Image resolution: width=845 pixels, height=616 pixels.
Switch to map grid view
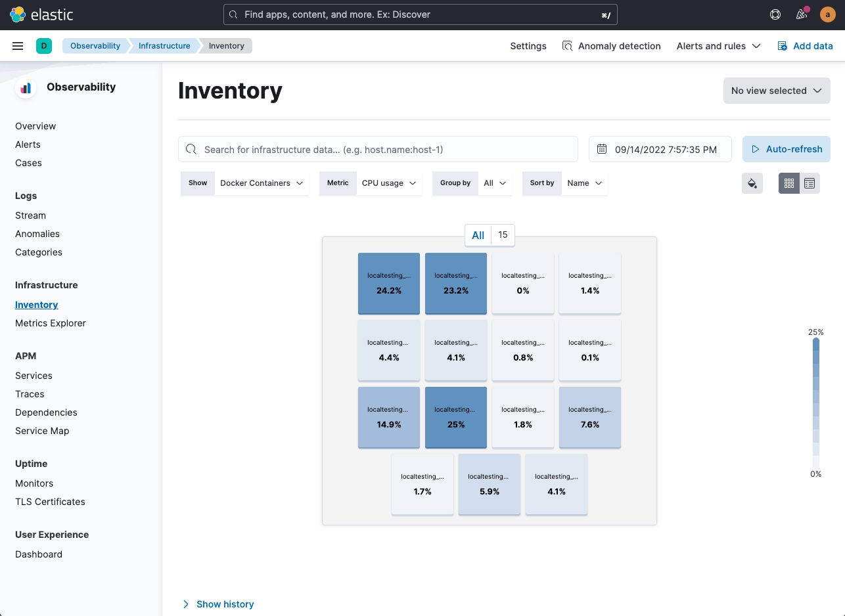pyautogui.click(x=789, y=183)
